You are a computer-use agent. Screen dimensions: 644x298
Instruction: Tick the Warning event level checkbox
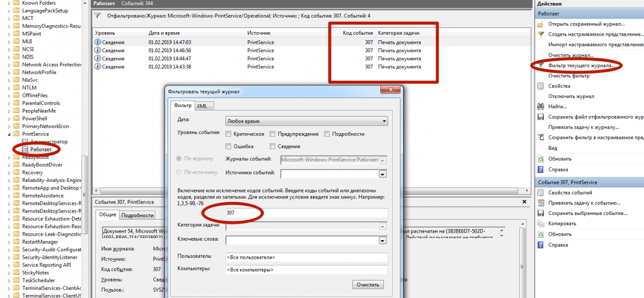click(272, 134)
